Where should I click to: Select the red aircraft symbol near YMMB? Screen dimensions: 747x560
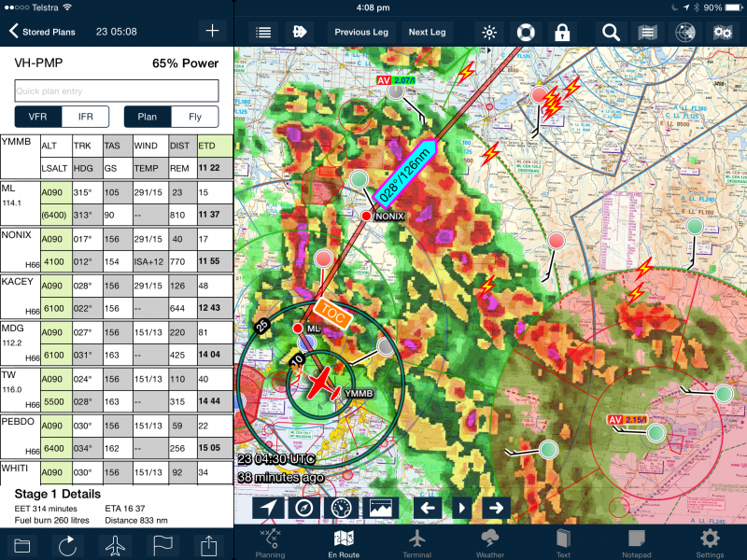coord(322,384)
